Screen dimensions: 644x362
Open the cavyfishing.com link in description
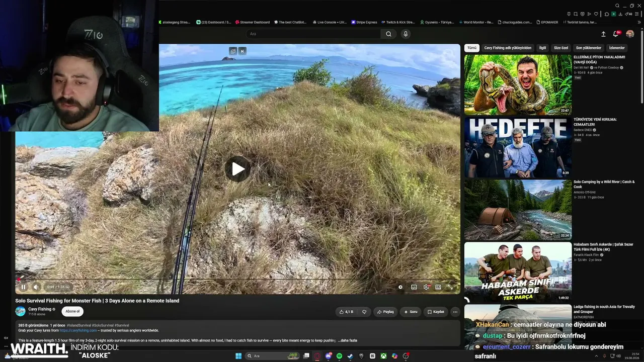point(78,330)
